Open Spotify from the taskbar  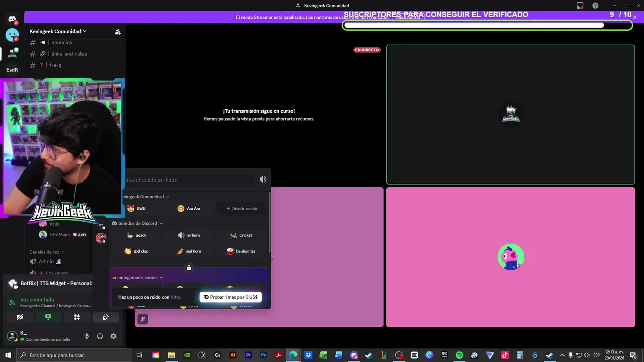coord(459,355)
